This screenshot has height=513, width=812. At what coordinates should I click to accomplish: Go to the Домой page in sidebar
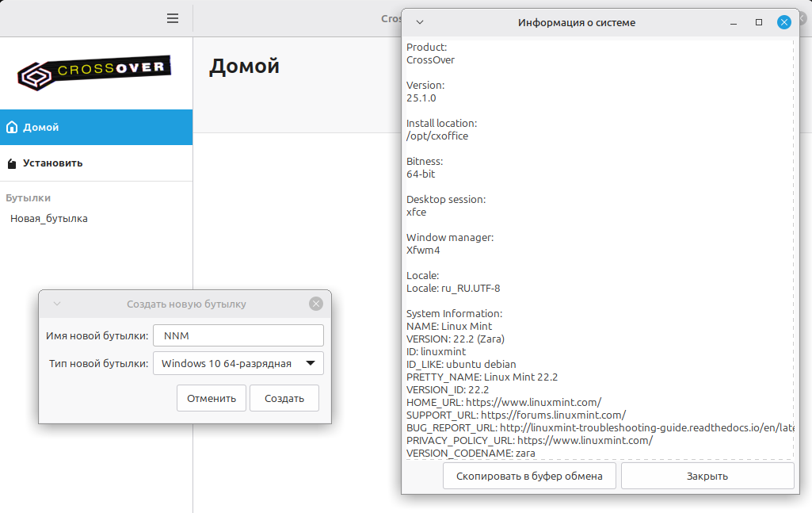pos(96,127)
